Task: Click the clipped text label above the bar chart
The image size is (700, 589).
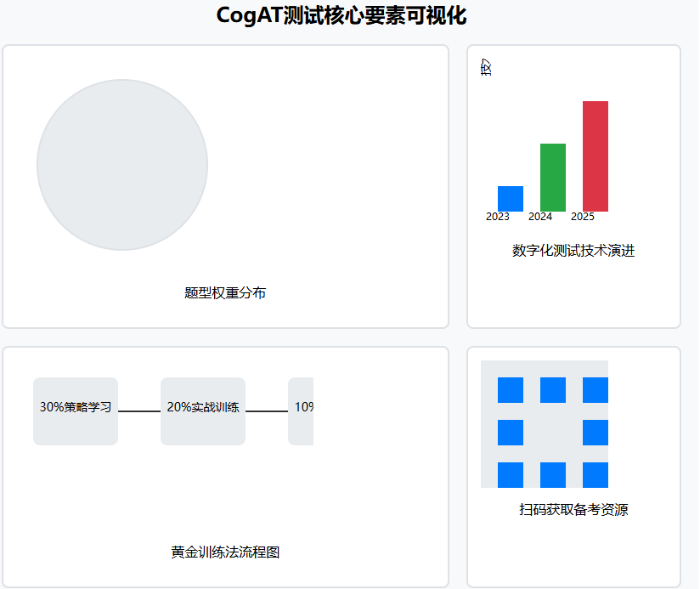Action: (485, 66)
